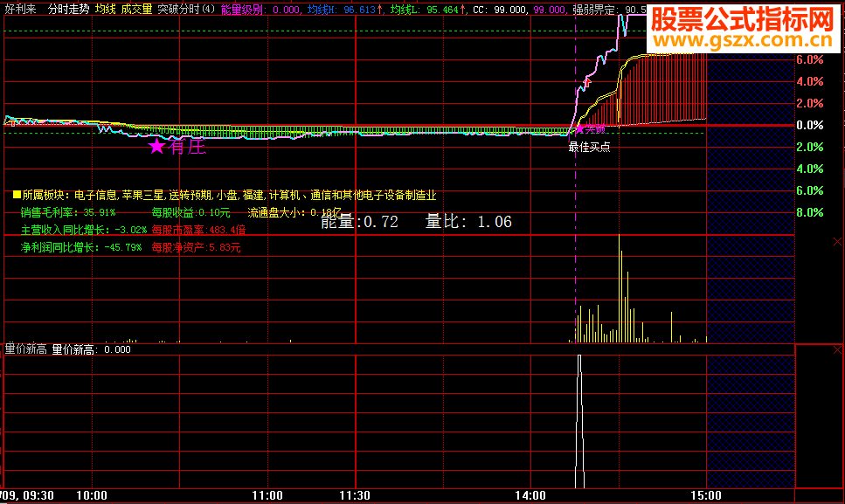Click the 11:30 time axis label

tap(355, 495)
